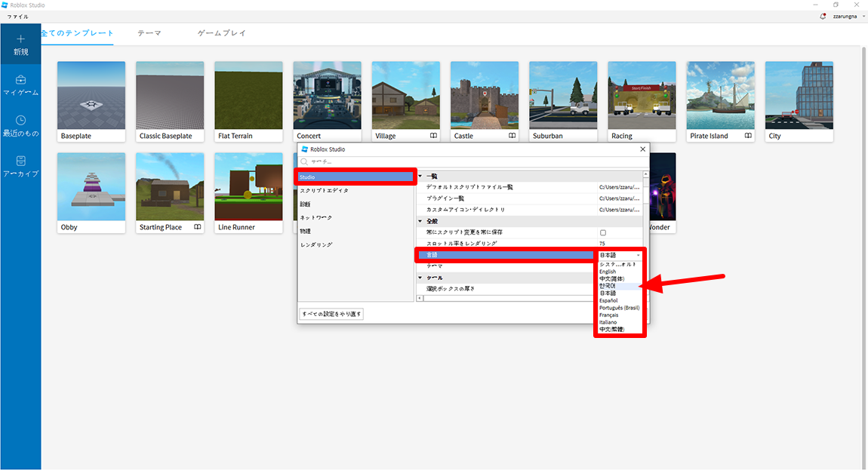Open the 言語 language dropdown showing 日本語
Viewport: 868px width, 470px height.
pos(620,255)
